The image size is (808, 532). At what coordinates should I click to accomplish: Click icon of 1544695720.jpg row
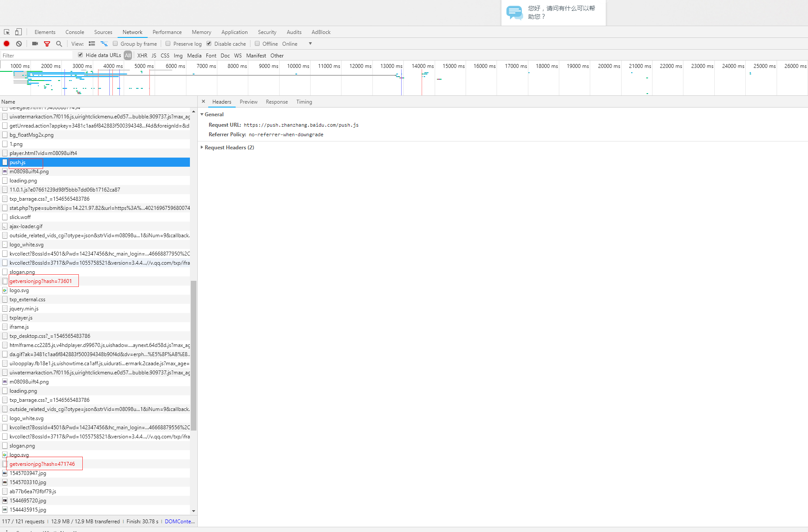[5, 501]
